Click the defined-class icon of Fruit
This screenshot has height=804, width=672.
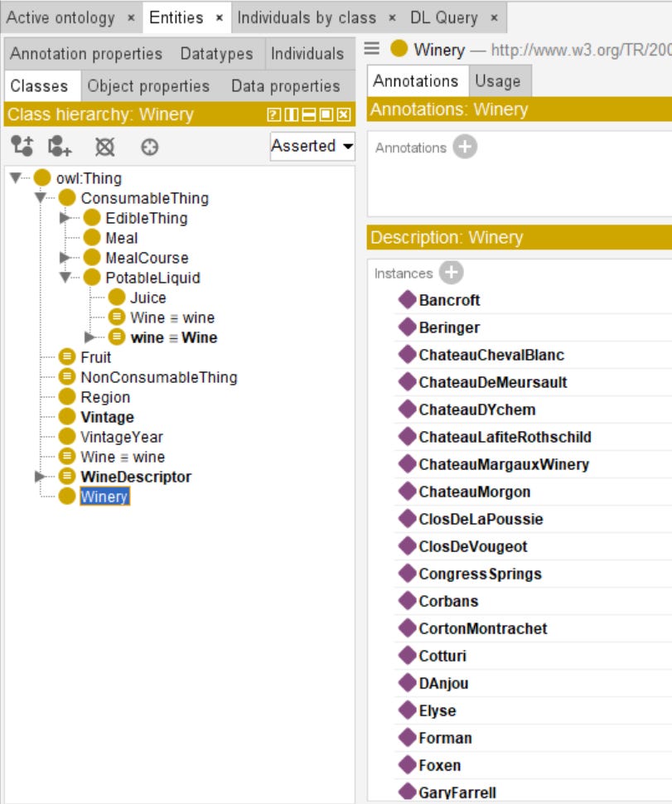(x=67, y=356)
